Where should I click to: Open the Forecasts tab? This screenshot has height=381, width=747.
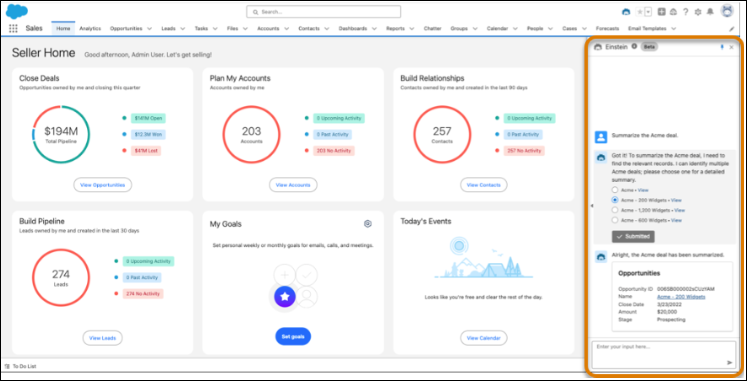pos(607,29)
